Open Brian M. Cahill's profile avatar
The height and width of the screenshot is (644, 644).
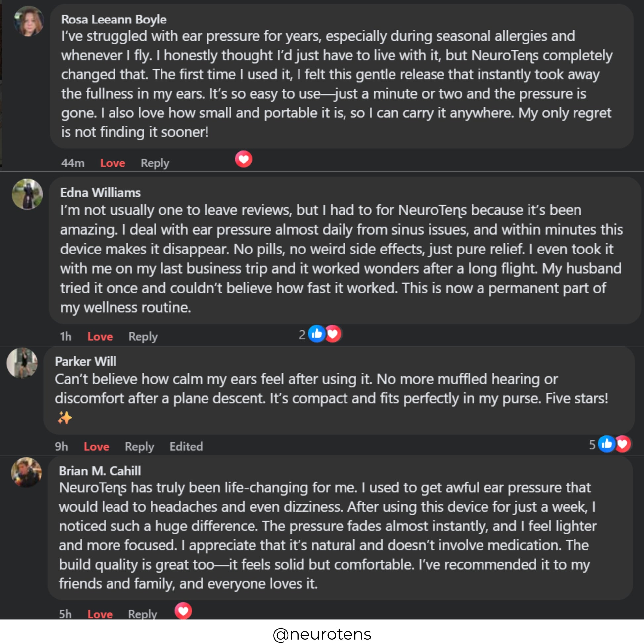(x=26, y=472)
